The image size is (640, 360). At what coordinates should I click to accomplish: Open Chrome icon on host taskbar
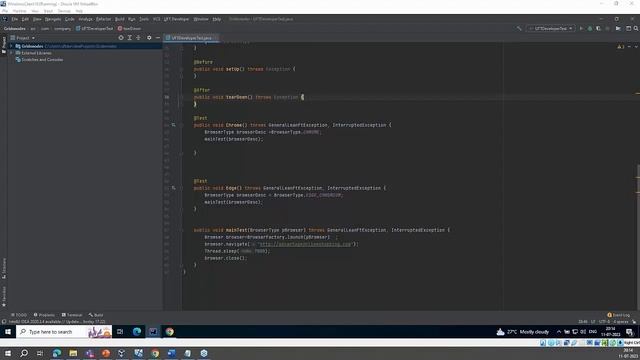click(x=155, y=353)
